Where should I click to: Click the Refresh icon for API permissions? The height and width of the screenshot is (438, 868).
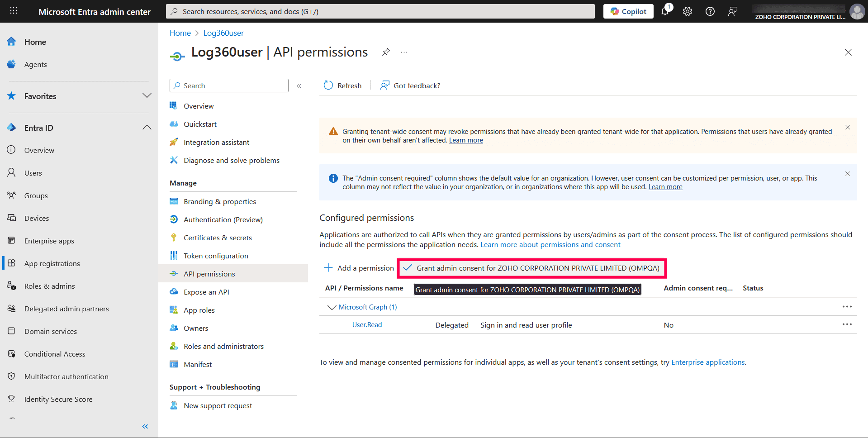(x=328, y=85)
